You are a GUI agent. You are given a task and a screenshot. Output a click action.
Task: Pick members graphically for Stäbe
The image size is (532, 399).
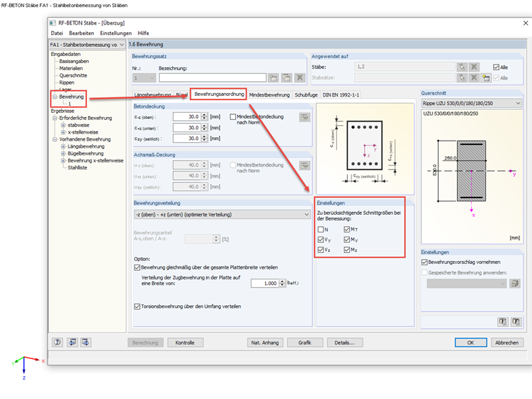pos(462,66)
